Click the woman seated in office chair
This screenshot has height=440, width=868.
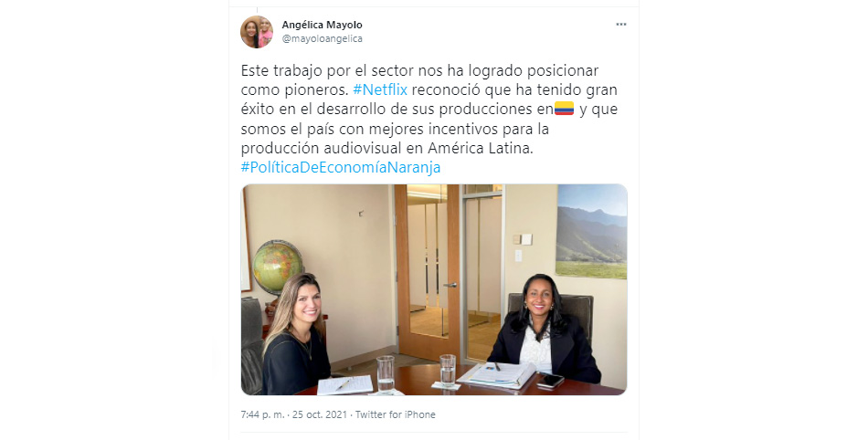pyautogui.click(x=545, y=330)
